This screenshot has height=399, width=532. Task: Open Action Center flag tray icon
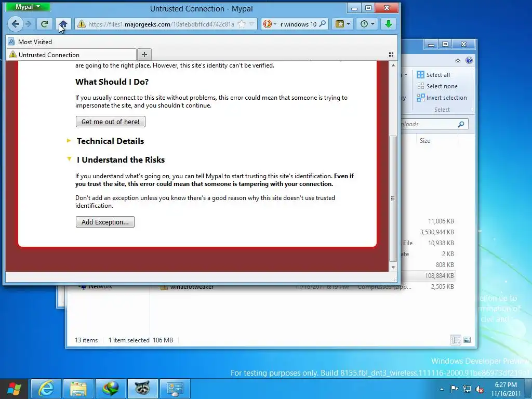pyautogui.click(x=454, y=389)
